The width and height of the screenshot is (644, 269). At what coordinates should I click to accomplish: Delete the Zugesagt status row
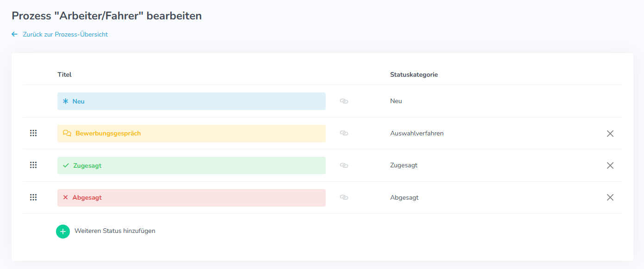coord(610,165)
